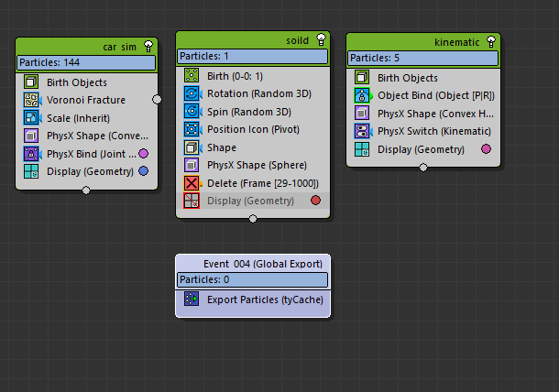Click the red display color dot in soild

(x=315, y=201)
